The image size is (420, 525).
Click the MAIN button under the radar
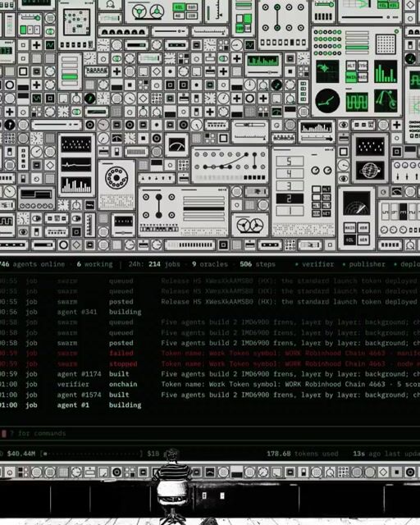(x=349, y=228)
